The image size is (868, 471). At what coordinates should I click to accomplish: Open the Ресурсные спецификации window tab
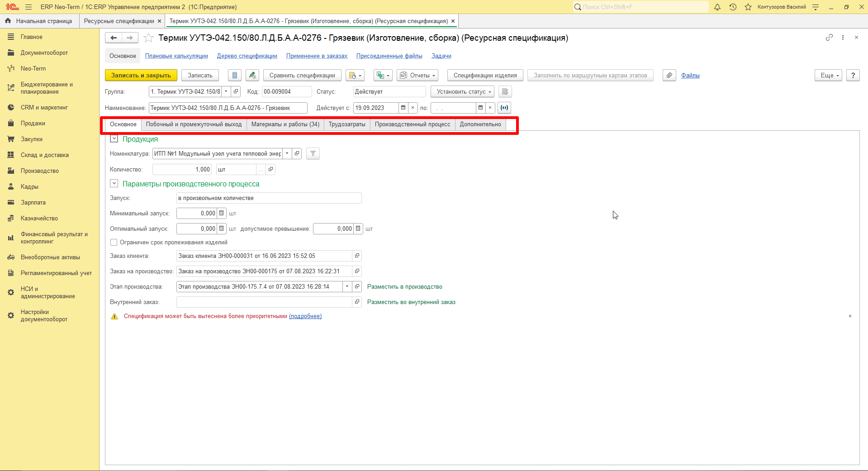click(119, 21)
